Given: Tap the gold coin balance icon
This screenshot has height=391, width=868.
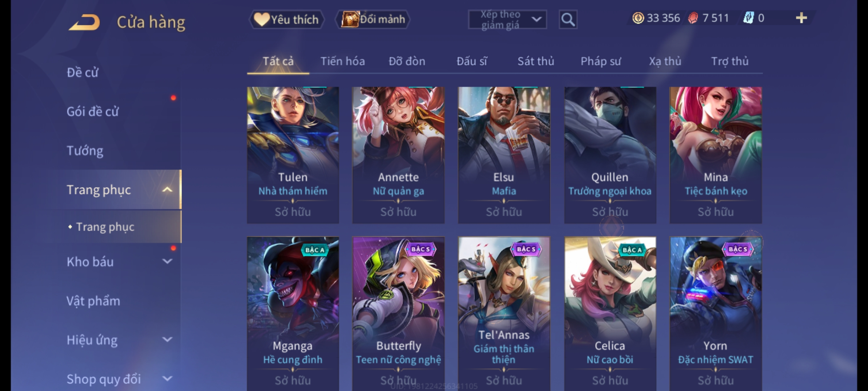Looking at the screenshot, I should 638,18.
